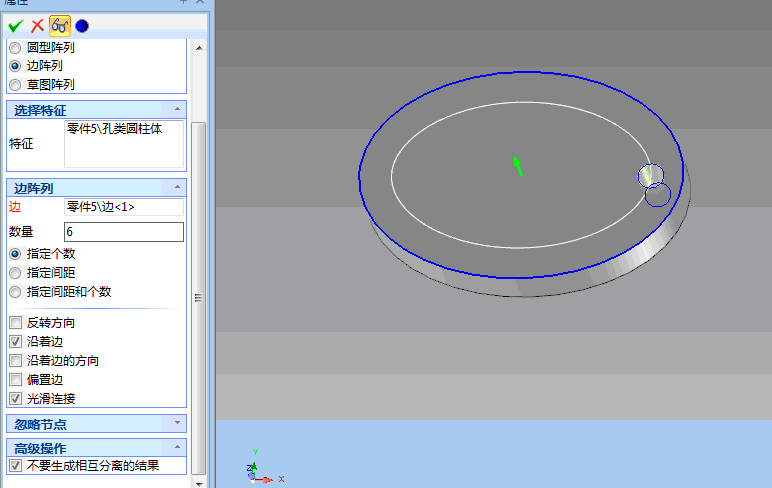This screenshot has width=772, height=488.
Task: Cancel using the red X icon
Action: coord(37,25)
